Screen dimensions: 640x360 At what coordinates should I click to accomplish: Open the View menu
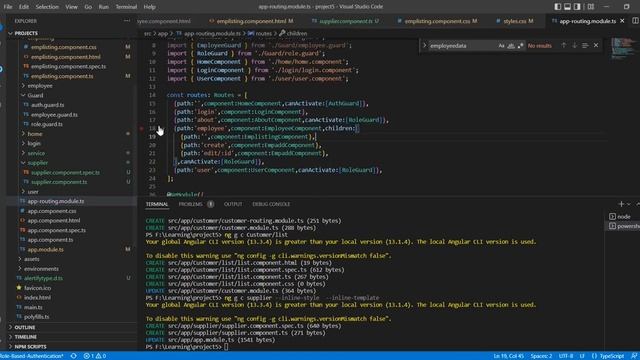tap(71, 7)
